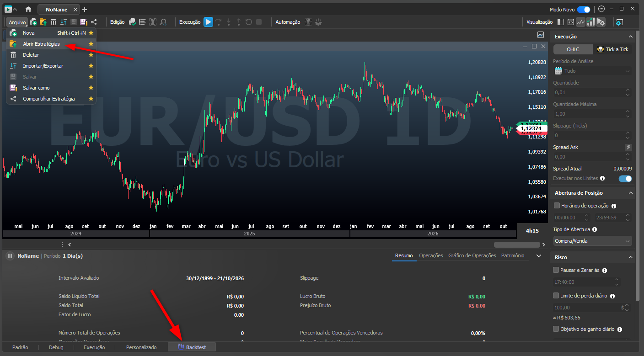Switch to the Patrimônio tab
644x356 pixels.
513,255
